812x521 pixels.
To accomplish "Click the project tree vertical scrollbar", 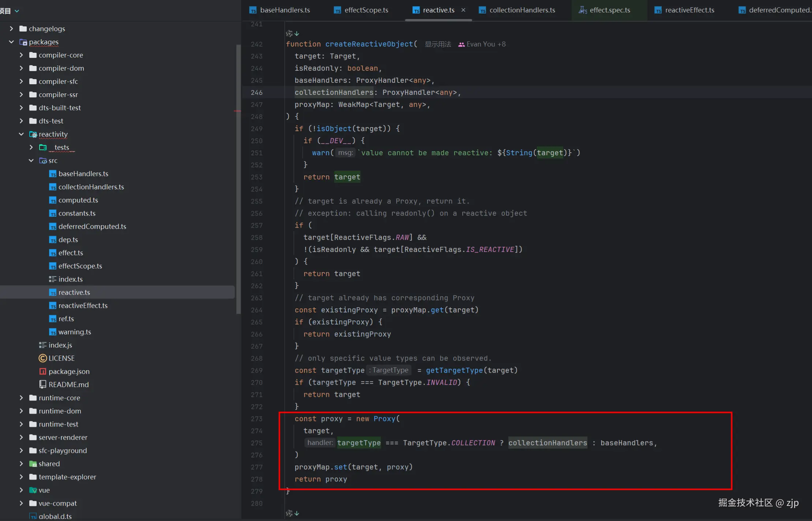I will (x=239, y=179).
